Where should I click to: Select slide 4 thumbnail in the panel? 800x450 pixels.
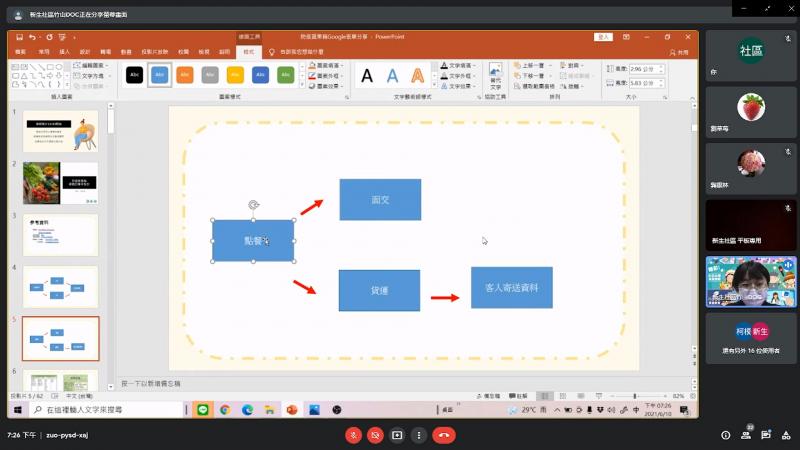click(x=61, y=286)
